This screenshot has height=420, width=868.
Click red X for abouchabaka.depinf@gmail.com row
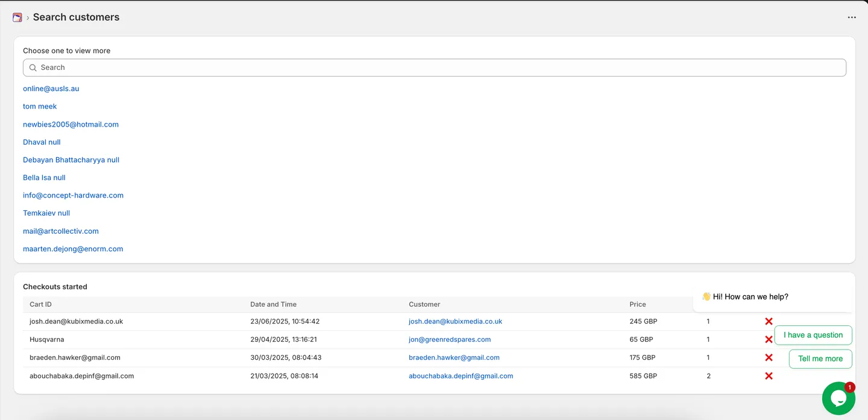coord(769,376)
